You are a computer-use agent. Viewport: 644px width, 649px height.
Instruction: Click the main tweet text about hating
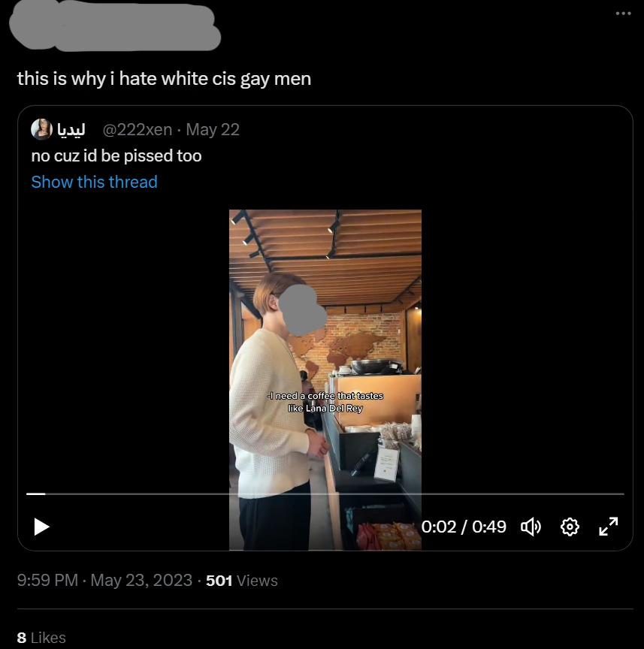pos(164,78)
